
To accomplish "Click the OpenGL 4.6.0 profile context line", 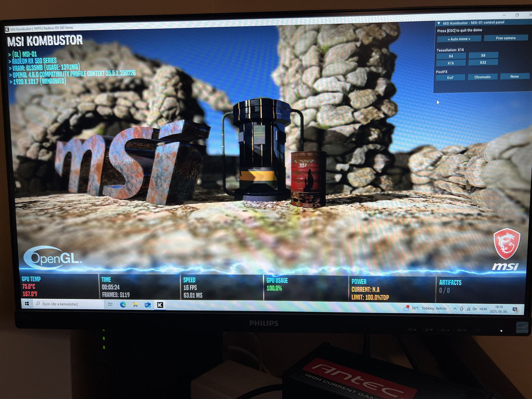I will coord(74,74).
